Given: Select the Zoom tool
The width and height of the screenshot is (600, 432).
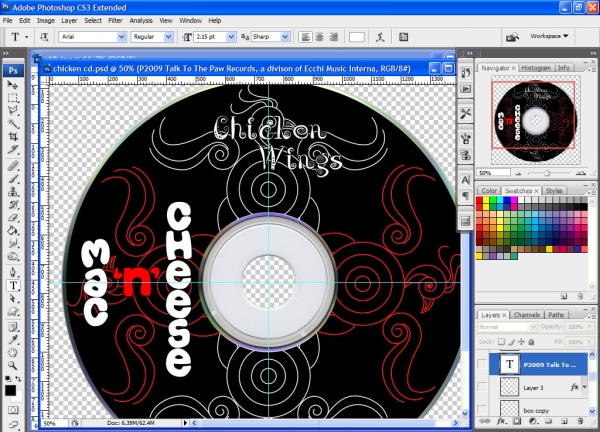Looking at the screenshot, I should [x=13, y=365].
